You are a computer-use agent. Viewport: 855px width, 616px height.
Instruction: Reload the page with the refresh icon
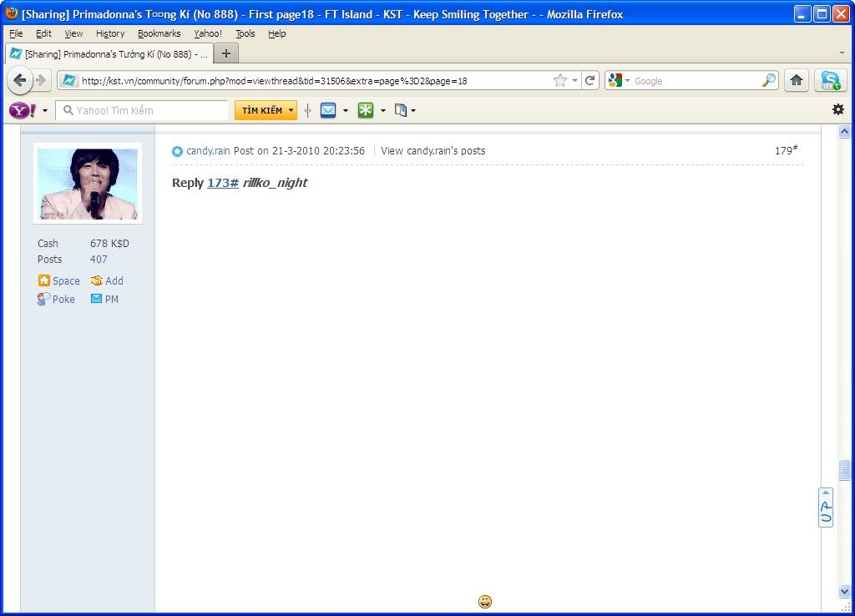click(x=590, y=81)
